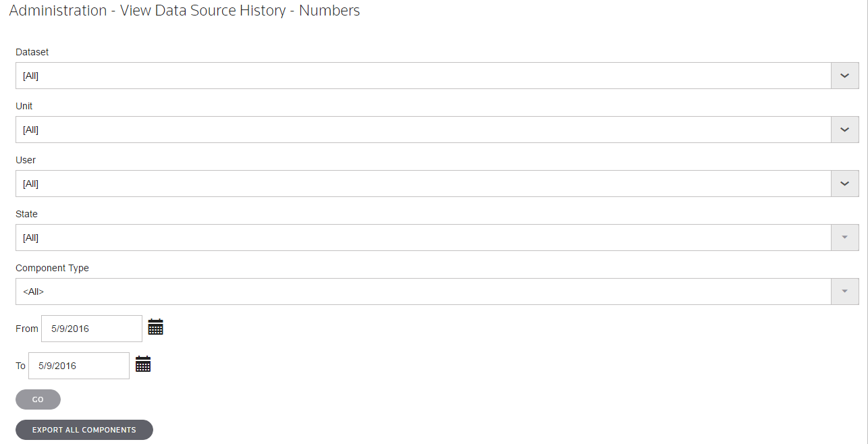Open the From date calendar picker
The width and height of the screenshot is (868, 444).
point(156,328)
